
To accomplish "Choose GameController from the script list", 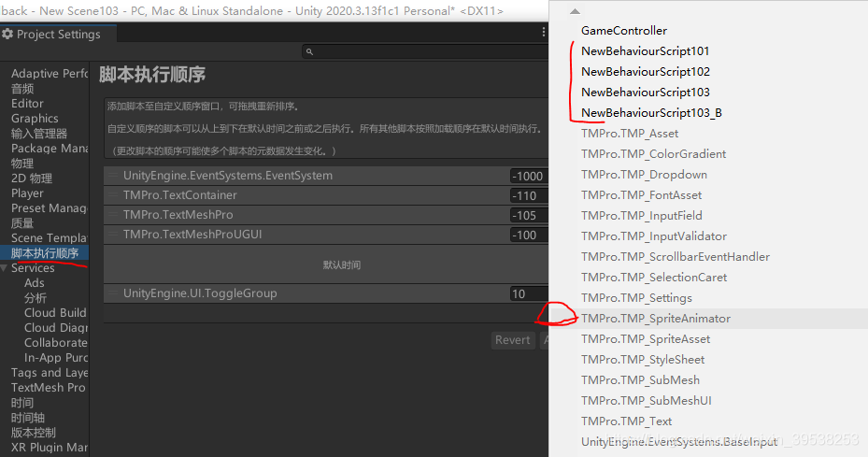I will click(x=624, y=31).
